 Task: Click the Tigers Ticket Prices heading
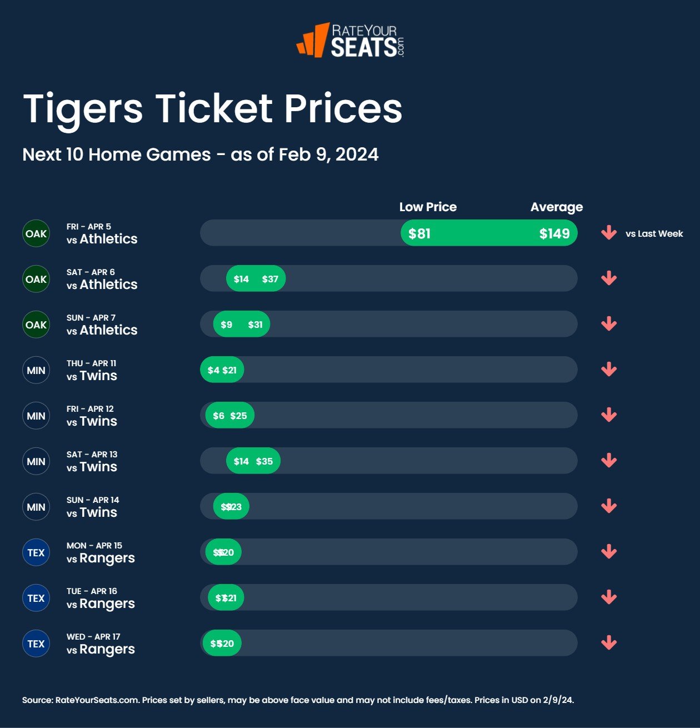pyautogui.click(x=213, y=108)
